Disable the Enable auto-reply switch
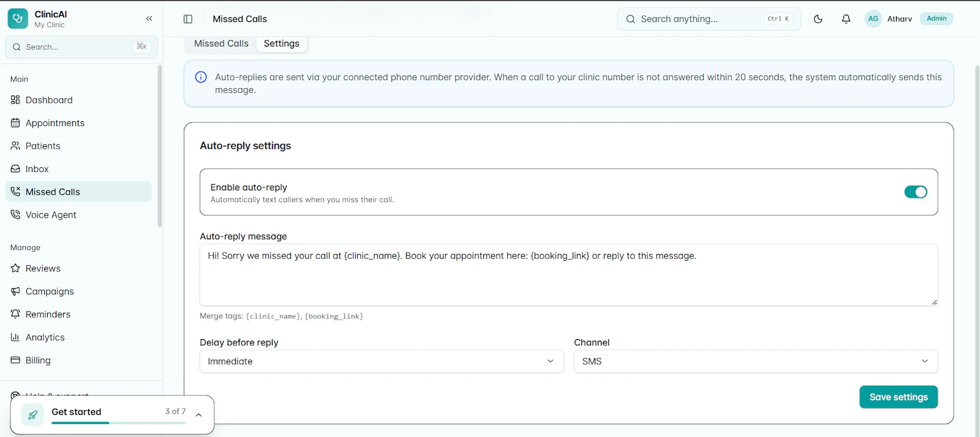Viewport: 980px width, 437px height. coord(916,192)
